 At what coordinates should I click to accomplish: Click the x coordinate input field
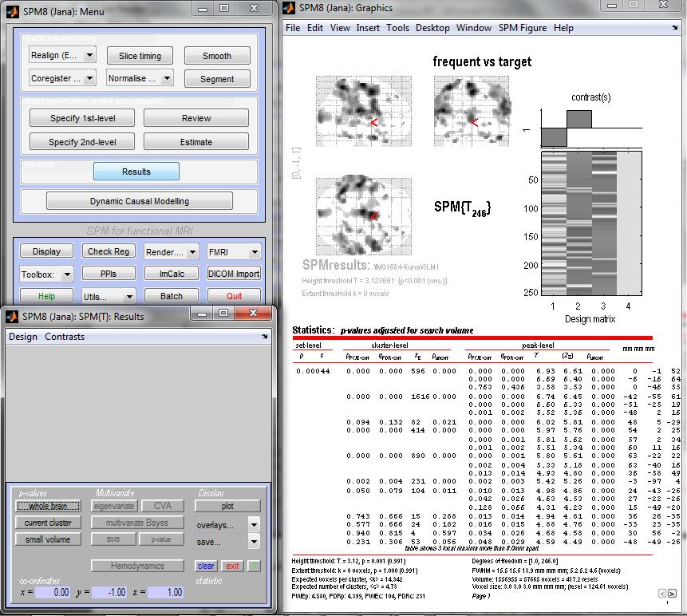coord(53,592)
